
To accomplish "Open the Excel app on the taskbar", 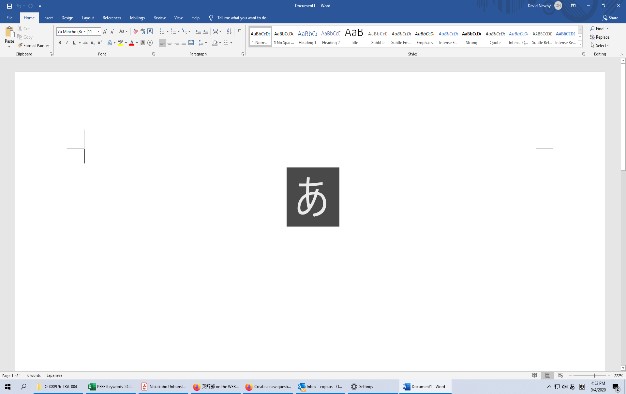I will pyautogui.click(x=110, y=386).
